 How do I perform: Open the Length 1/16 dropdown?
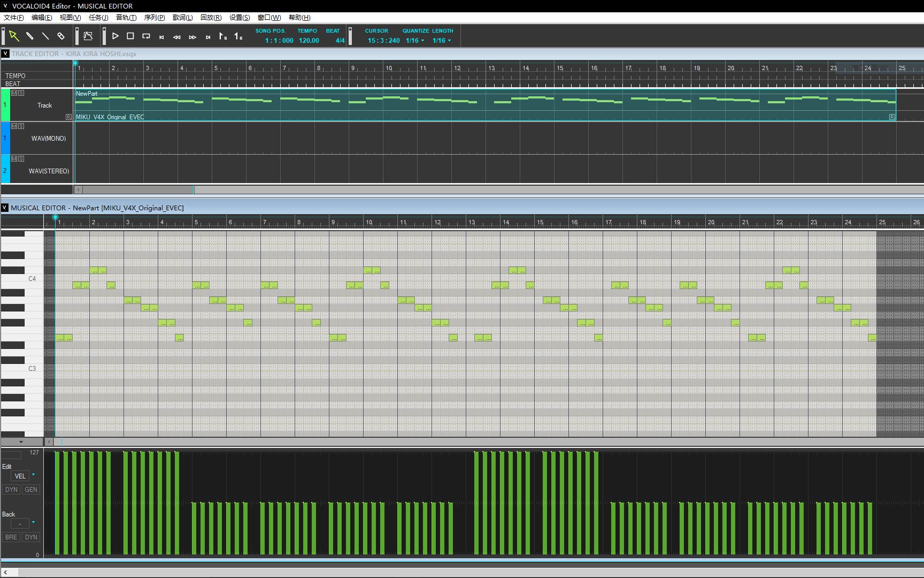[442, 41]
